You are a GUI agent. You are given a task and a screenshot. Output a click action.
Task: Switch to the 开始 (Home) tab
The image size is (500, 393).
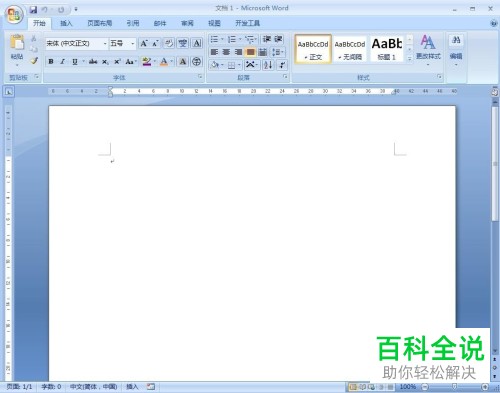point(39,23)
